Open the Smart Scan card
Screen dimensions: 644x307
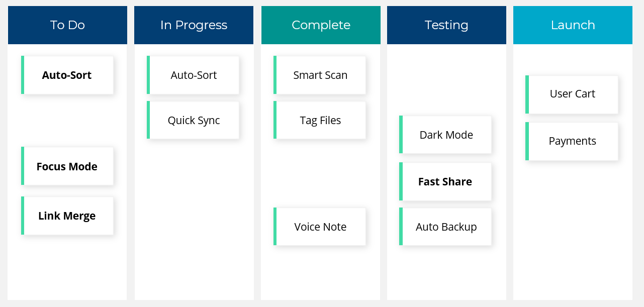click(320, 75)
